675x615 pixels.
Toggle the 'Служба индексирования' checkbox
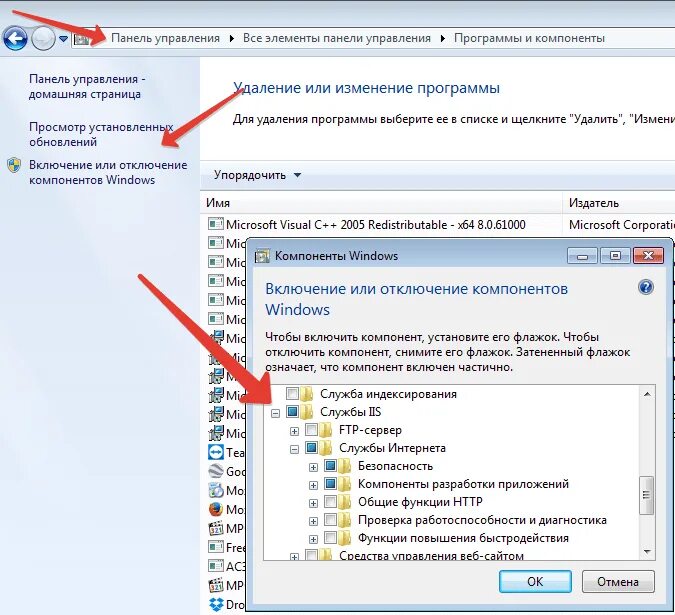click(292, 393)
